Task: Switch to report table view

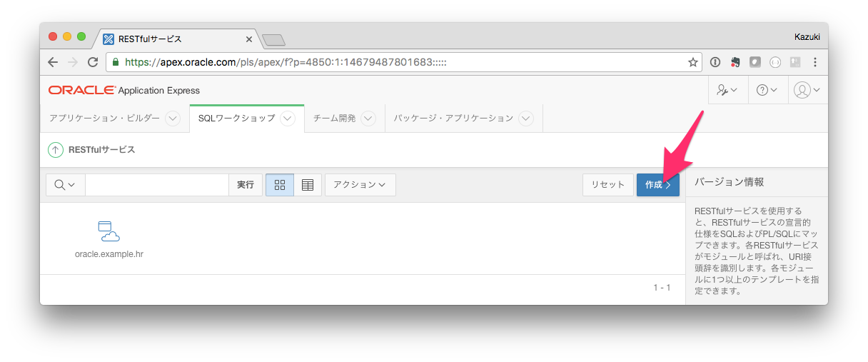Action: coord(308,185)
